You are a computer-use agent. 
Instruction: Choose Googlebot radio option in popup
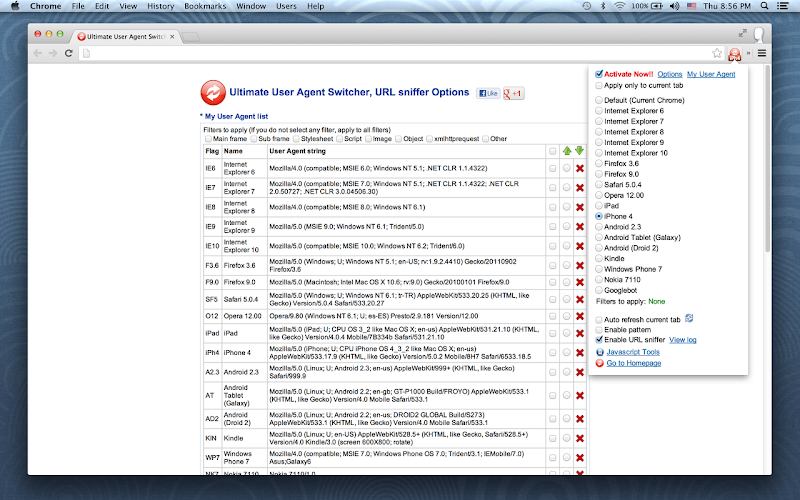(x=599, y=290)
